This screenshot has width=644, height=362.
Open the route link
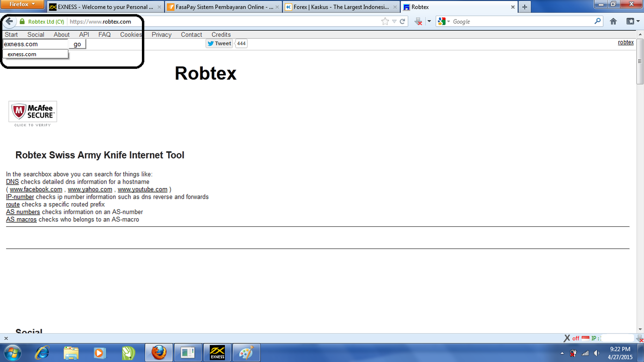point(13,205)
